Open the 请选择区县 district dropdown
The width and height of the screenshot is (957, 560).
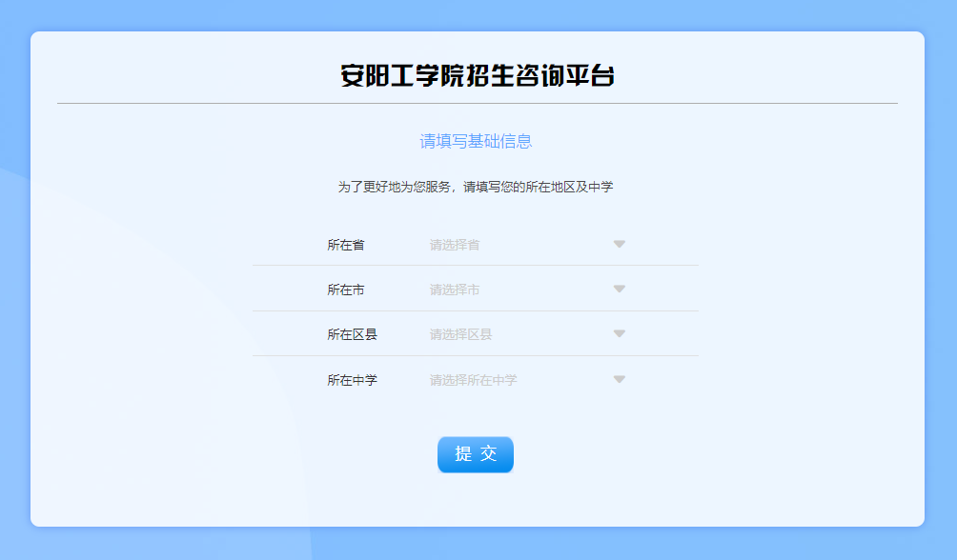tap(527, 334)
